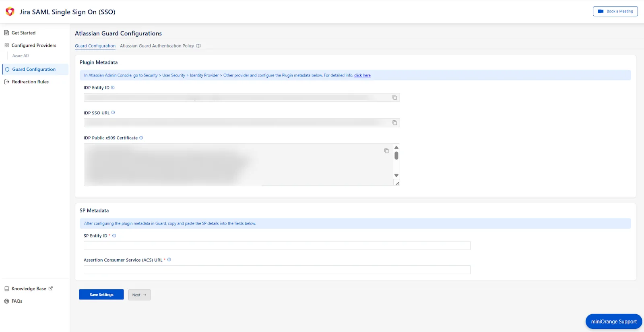Open the Atlassian Guard Authentication Policy tab
The width and height of the screenshot is (644, 332).
[x=157, y=46]
